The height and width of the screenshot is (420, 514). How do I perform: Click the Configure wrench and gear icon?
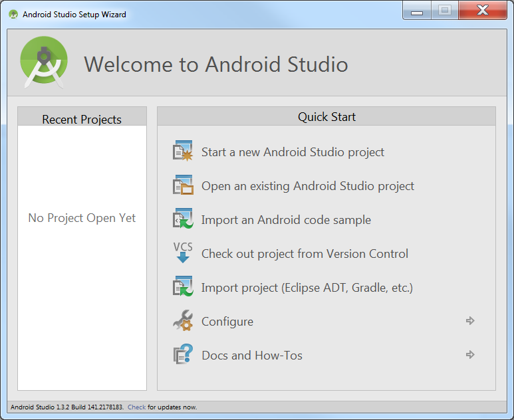click(x=183, y=320)
